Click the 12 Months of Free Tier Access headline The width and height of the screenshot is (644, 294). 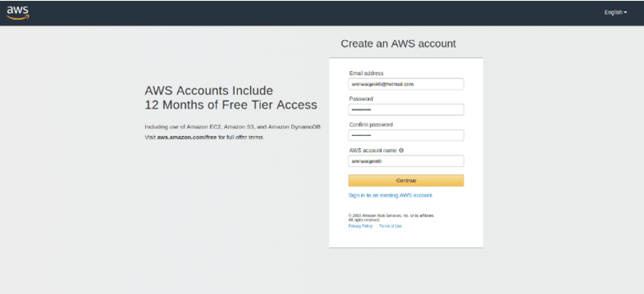click(231, 105)
